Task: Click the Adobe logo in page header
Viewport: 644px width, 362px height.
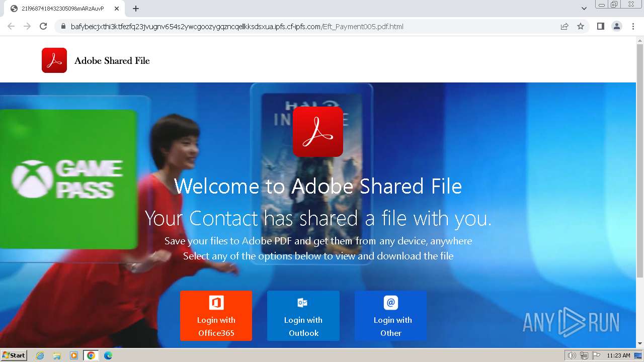Action: [x=54, y=60]
